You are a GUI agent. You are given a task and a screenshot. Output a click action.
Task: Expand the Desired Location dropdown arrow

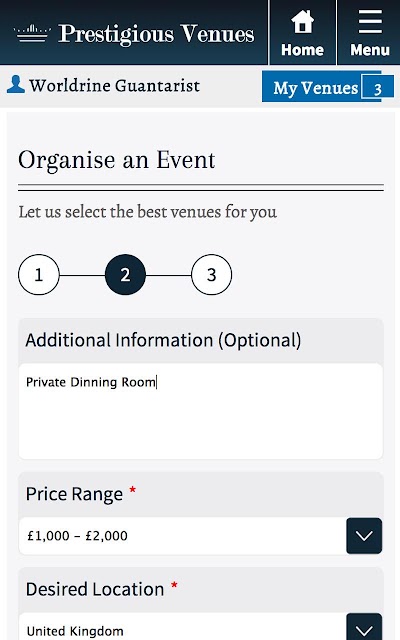[x=364, y=627]
